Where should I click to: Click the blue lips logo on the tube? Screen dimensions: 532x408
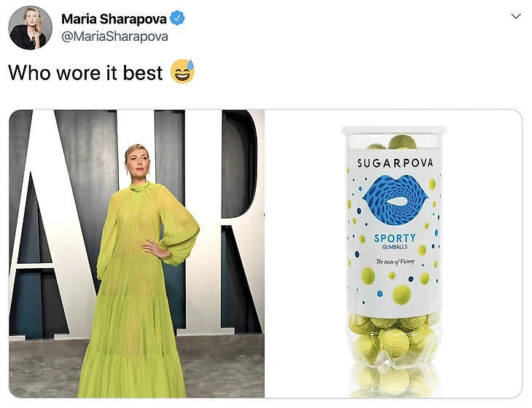[x=395, y=200]
